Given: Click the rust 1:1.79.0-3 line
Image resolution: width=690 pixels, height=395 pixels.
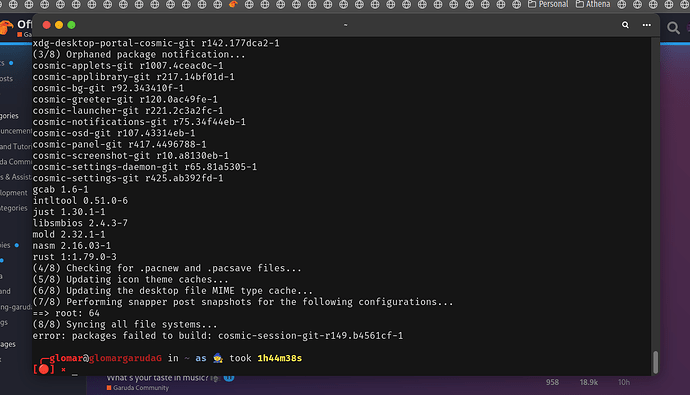Looking at the screenshot, I should coord(74,257).
